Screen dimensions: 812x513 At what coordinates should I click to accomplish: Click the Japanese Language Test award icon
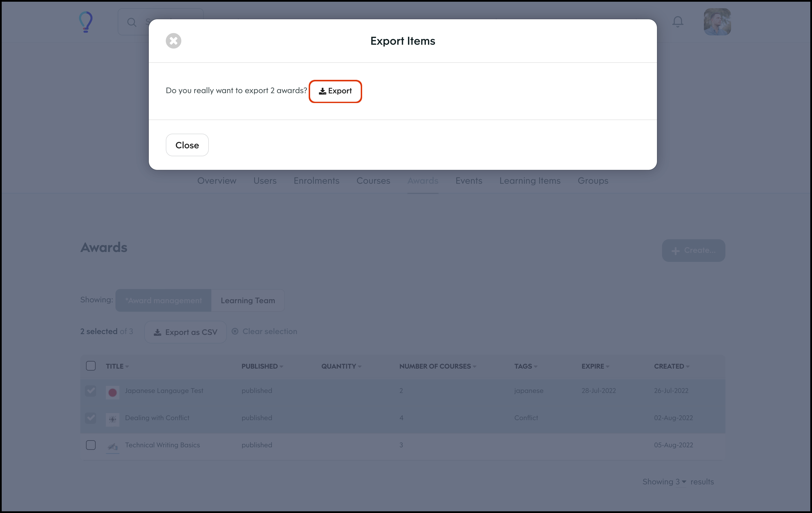(x=112, y=392)
